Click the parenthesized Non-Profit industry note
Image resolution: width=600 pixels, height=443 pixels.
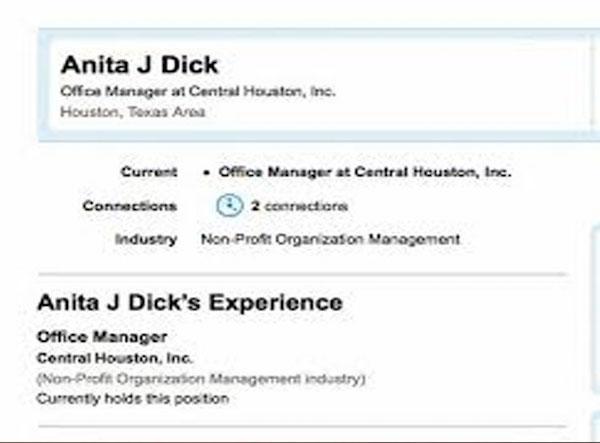tap(201, 379)
